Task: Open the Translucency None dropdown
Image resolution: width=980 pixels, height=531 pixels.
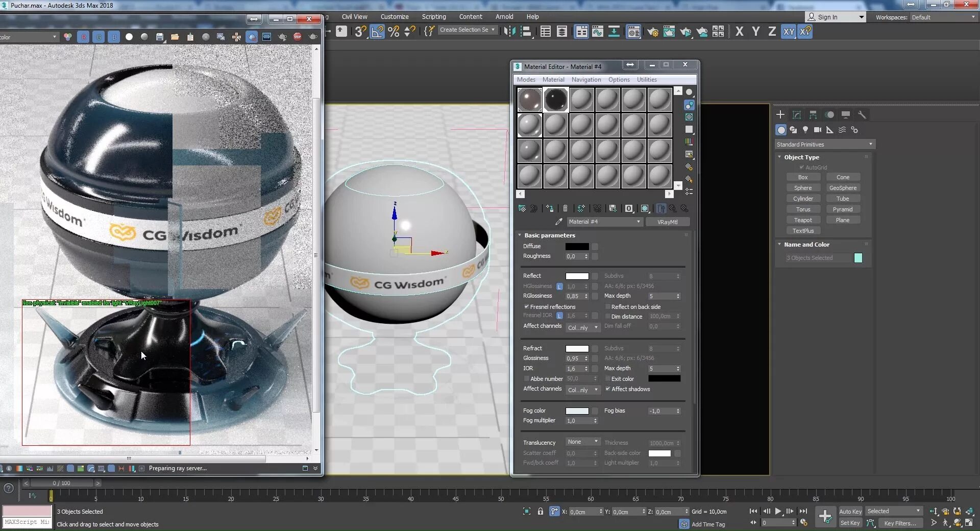Action: [583, 442]
